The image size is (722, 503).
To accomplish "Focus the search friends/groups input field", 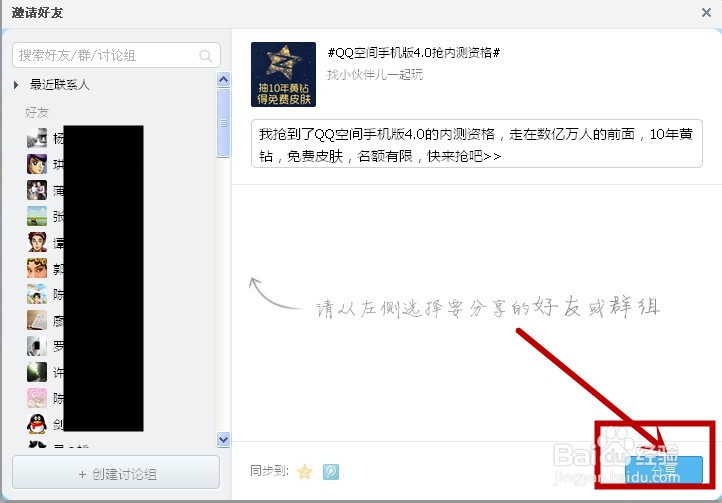I will click(116, 55).
